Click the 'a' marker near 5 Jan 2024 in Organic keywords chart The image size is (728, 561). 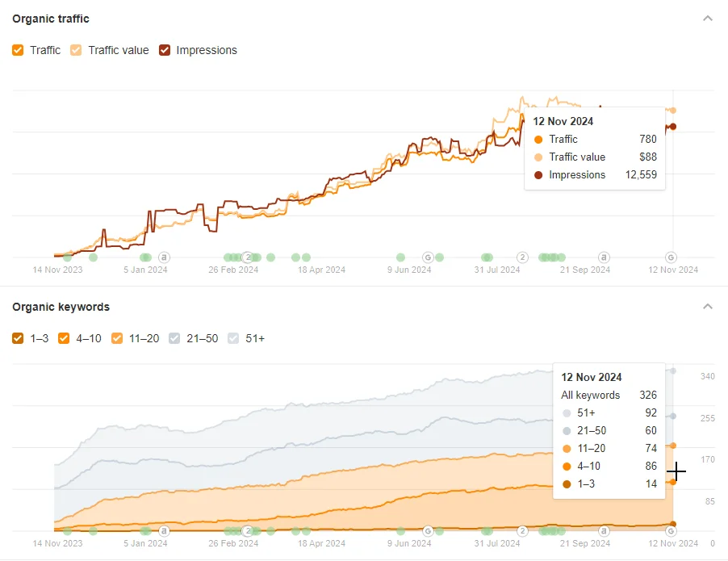click(x=164, y=531)
